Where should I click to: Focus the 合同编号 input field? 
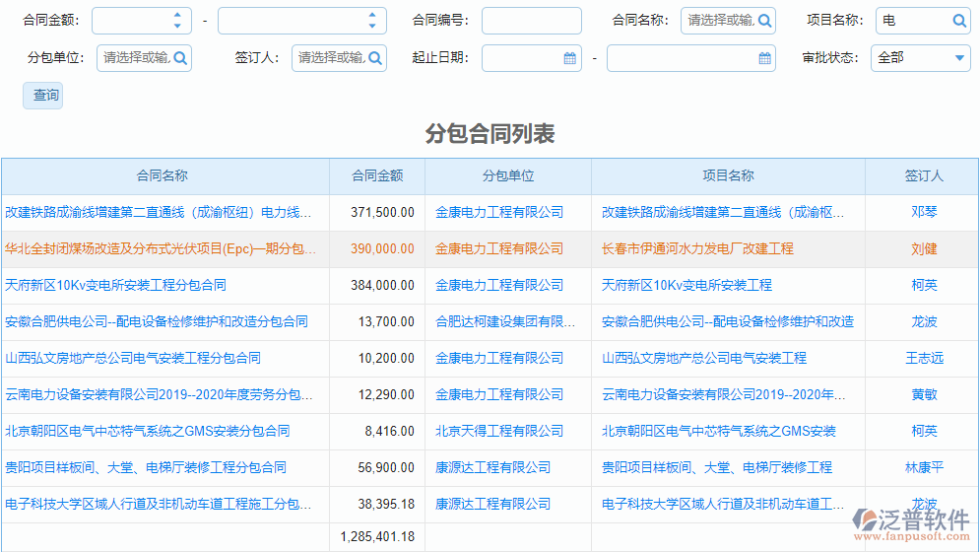click(x=532, y=21)
